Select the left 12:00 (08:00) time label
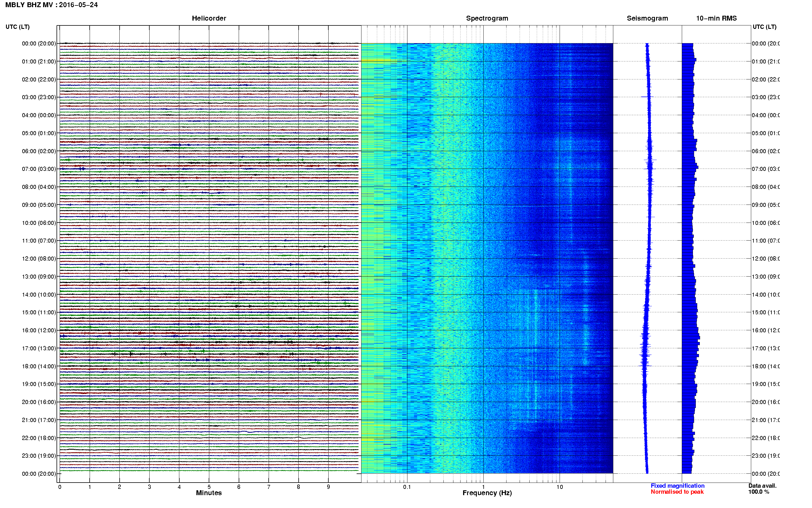 click(39, 259)
